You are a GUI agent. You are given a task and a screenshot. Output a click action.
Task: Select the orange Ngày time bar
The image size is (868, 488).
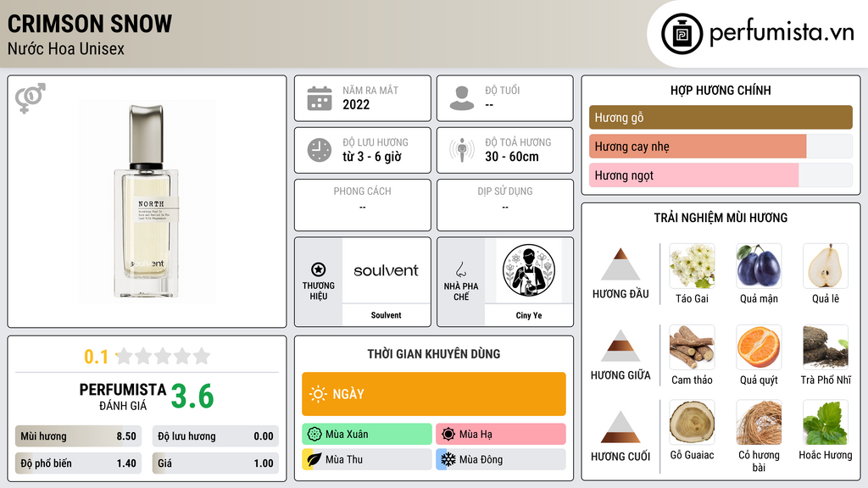pos(434,394)
